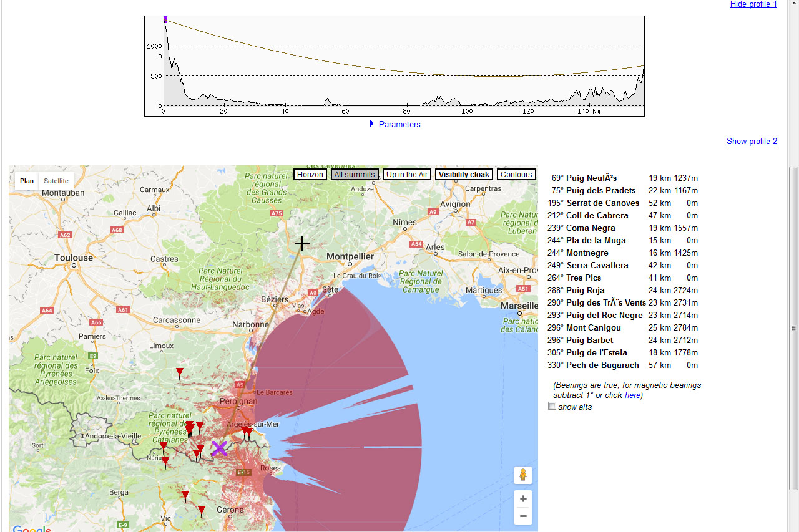Click the Hide profile 1 link
The image size is (799, 532).
753,4
